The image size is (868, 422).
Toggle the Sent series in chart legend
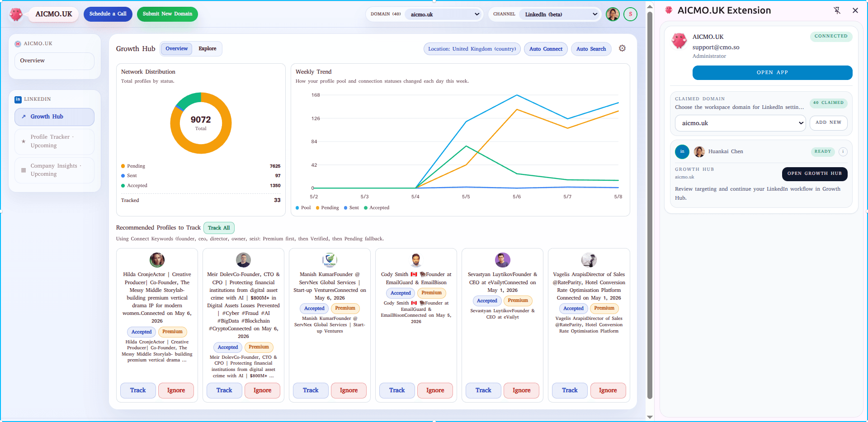[x=351, y=208]
